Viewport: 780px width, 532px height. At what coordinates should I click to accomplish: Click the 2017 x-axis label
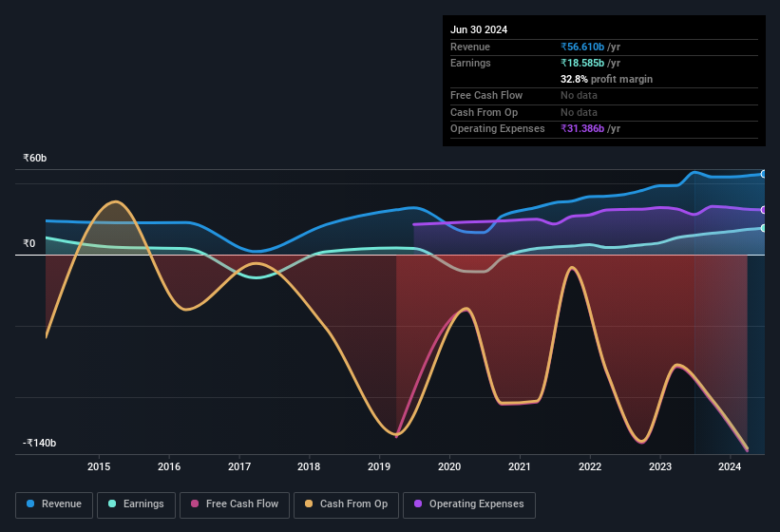point(239,466)
